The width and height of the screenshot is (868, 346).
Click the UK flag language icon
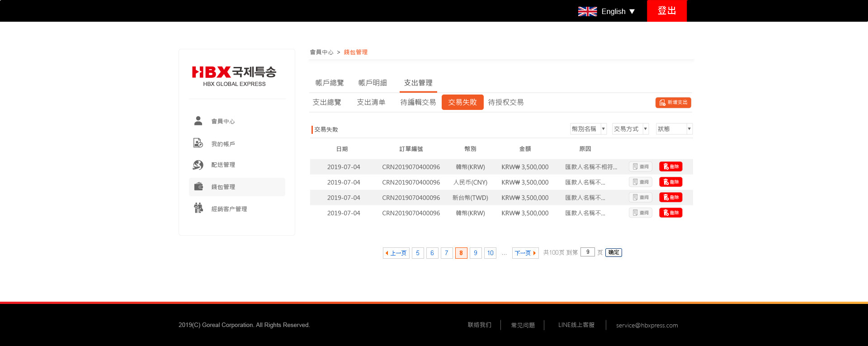[587, 11]
